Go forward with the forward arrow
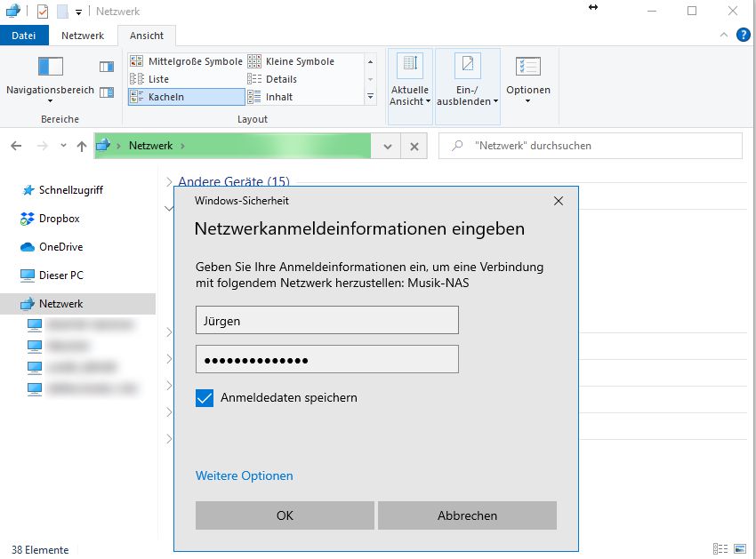 point(43,146)
